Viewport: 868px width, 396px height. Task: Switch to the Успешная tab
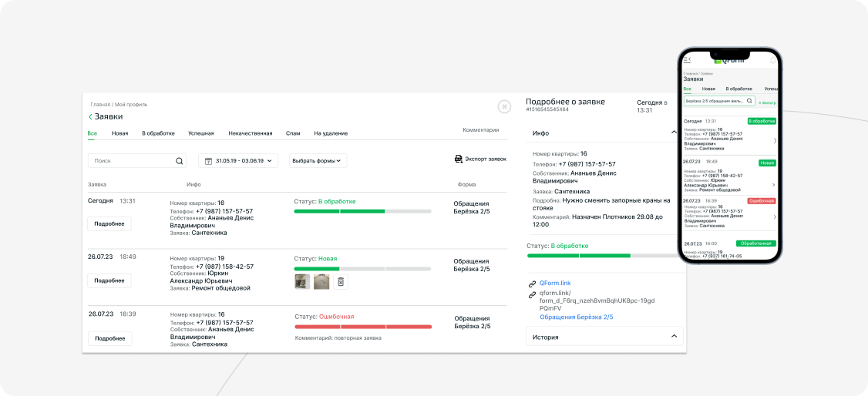[201, 133]
